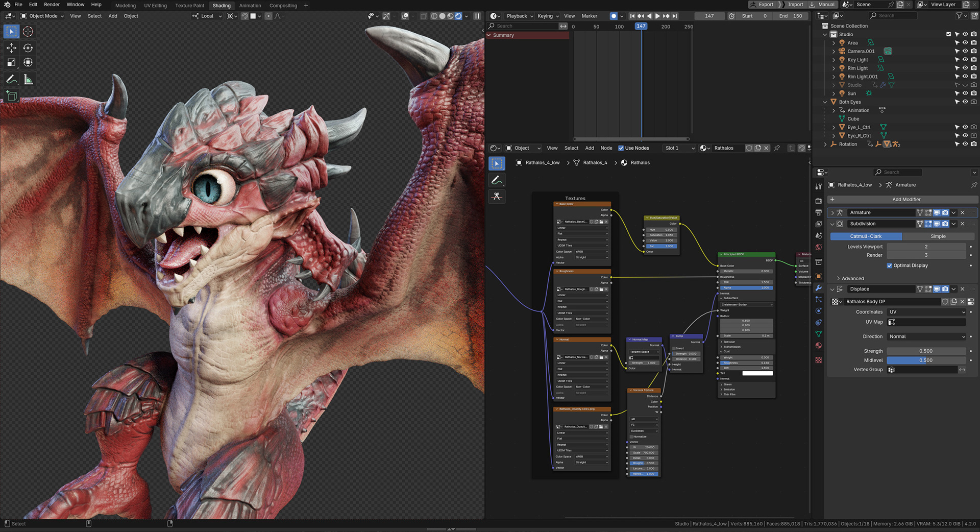Open the Slot 1 material dropdown
This screenshot has width=980, height=532.
[x=679, y=148]
